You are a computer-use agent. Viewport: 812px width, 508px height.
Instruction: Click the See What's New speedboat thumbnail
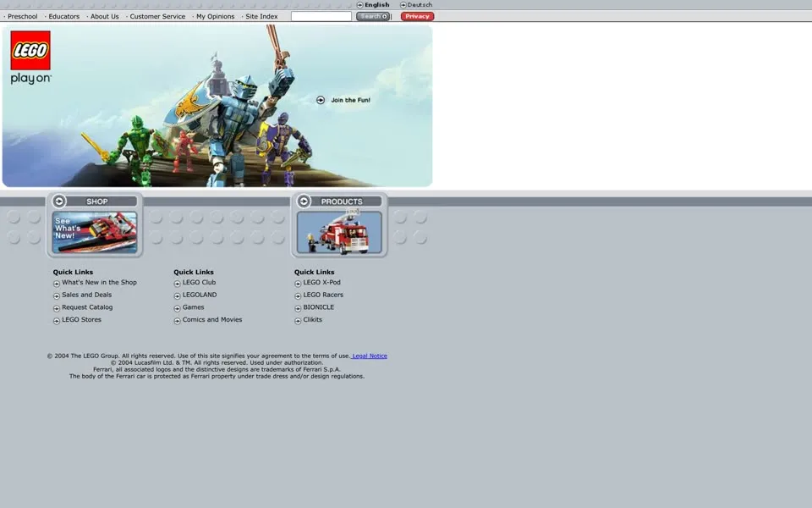pyautogui.click(x=95, y=232)
